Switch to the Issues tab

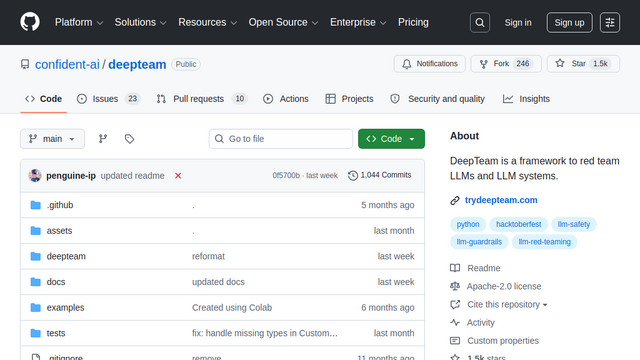pyautogui.click(x=109, y=99)
